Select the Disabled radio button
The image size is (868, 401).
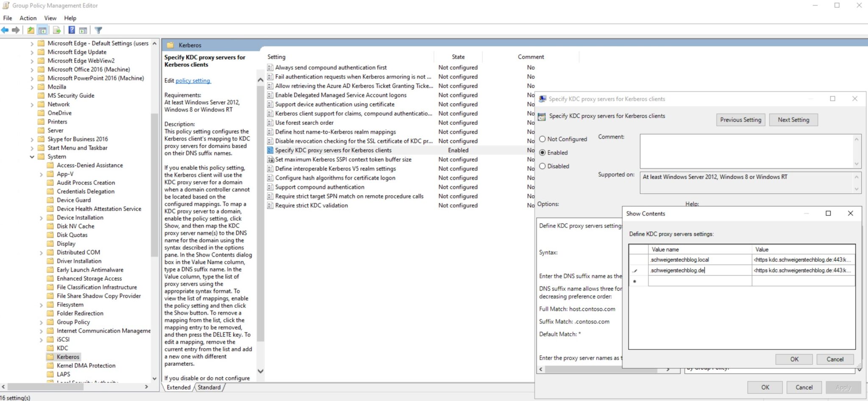[542, 166]
